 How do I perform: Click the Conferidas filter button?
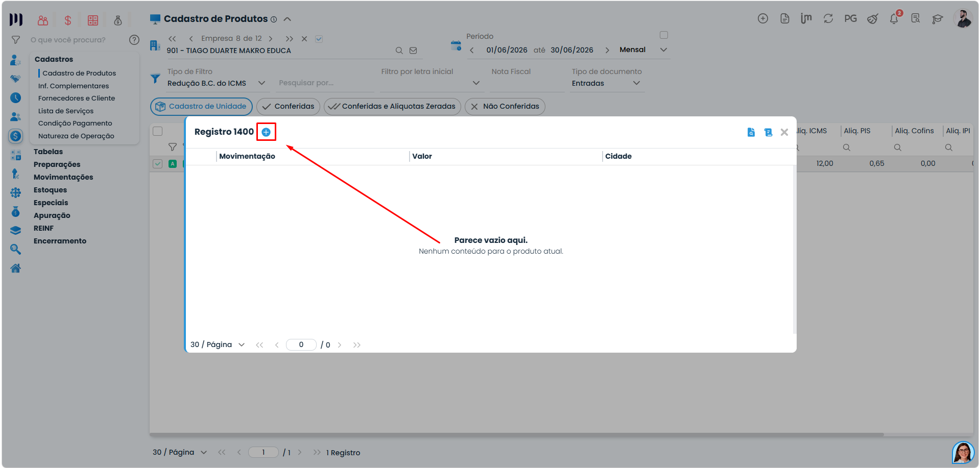(x=288, y=107)
